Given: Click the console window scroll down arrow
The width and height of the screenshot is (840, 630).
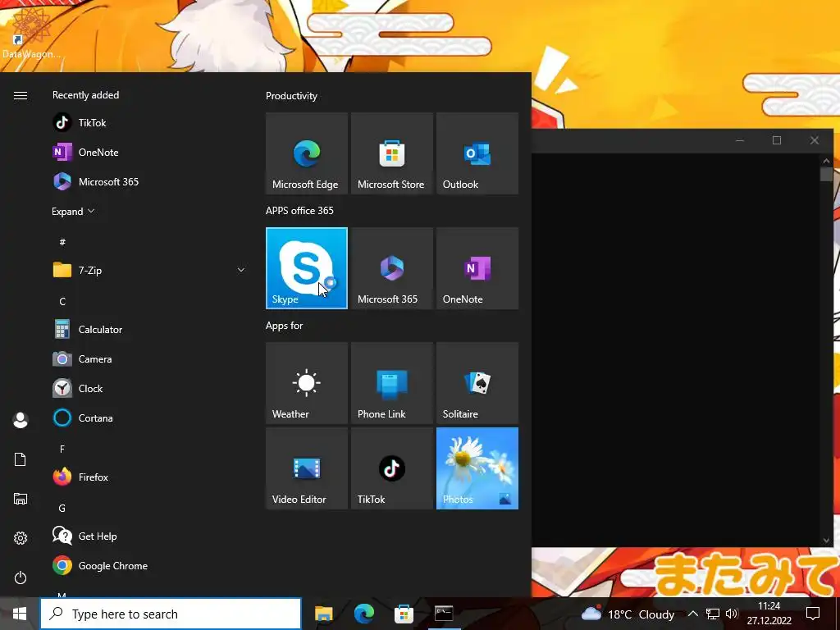Looking at the screenshot, I should pyautogui.click(x=826, y=541).
